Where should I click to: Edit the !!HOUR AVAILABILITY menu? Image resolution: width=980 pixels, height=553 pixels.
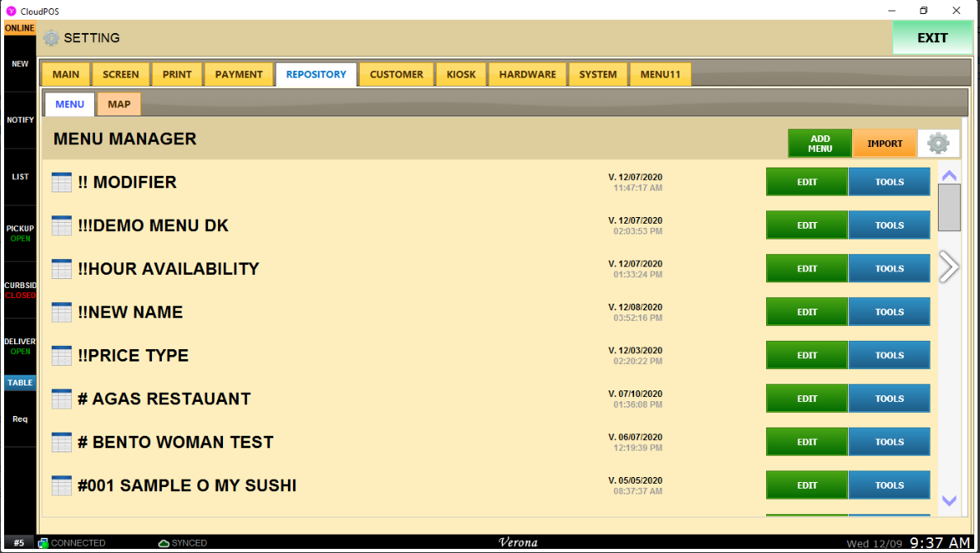(x=807, y=268)
